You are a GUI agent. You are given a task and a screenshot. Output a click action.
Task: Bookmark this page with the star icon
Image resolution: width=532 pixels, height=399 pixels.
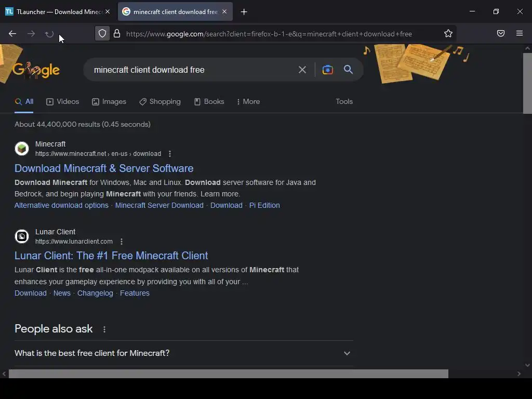pos(448,33)
